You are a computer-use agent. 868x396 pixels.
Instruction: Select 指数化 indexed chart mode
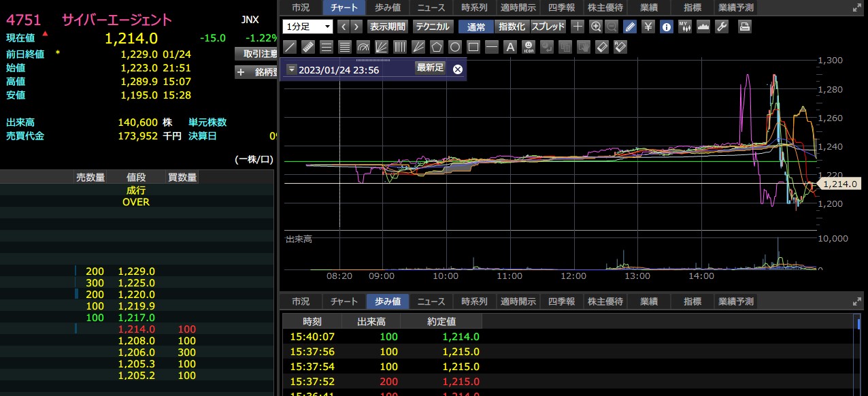pyautogui.click(x=512, y=27)
